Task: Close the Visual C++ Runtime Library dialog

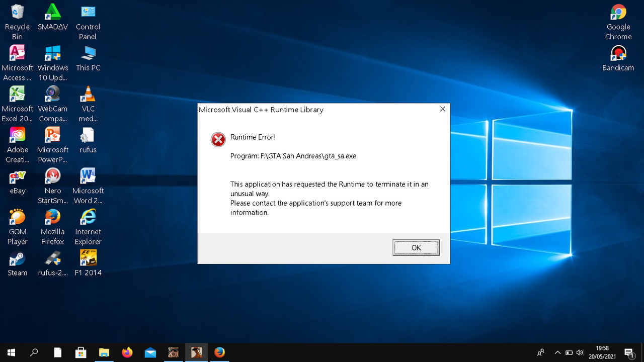Action: [x=443, y=109]
